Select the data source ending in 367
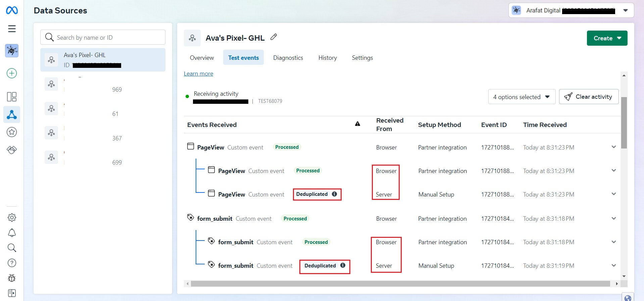Screen dimensions: 644x301 pos(103,133)
